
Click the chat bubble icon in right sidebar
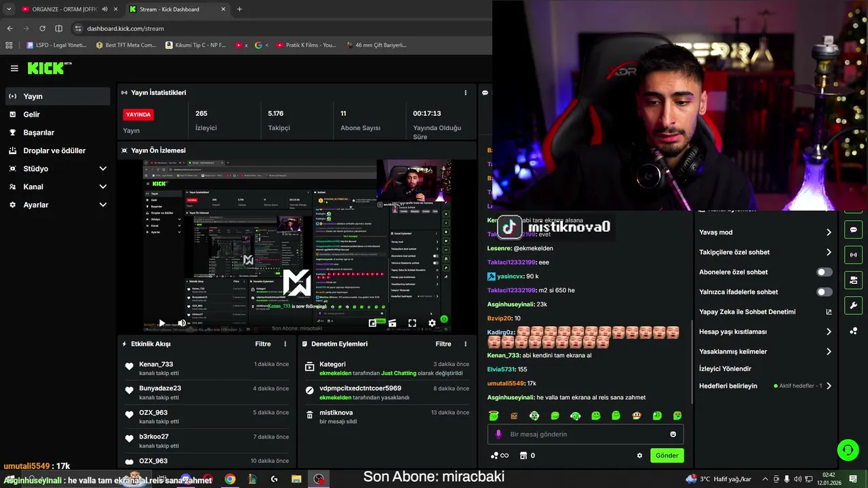tap(853, 230)
